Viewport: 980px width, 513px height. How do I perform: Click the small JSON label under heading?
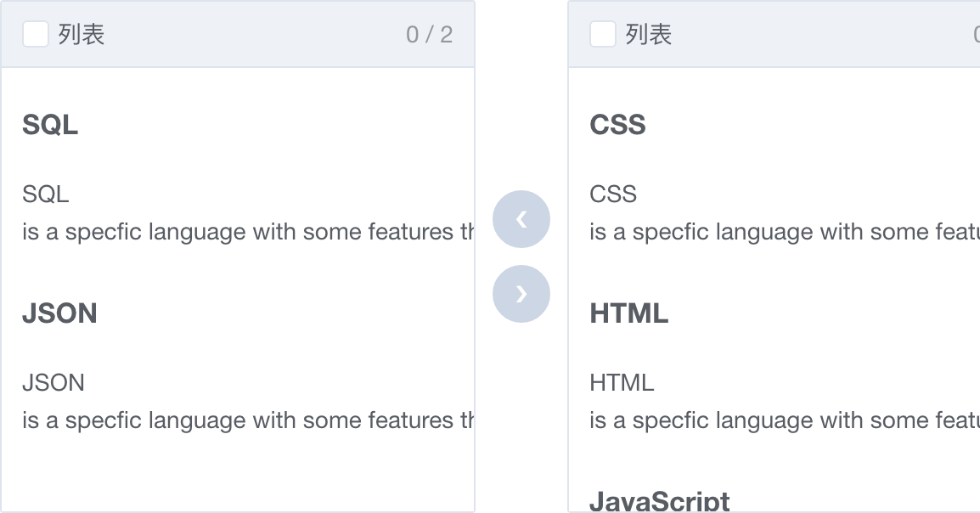tap(54, 382)
